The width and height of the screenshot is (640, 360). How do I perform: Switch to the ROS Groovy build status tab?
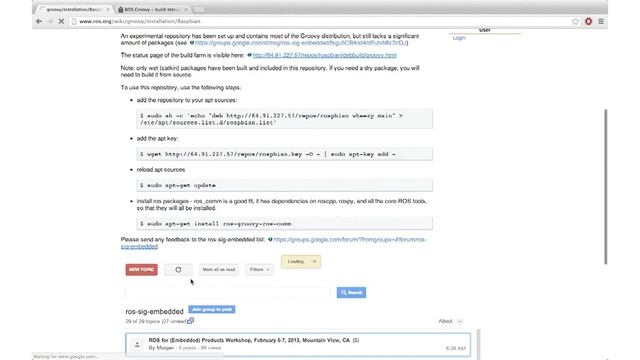pos(153,9)
